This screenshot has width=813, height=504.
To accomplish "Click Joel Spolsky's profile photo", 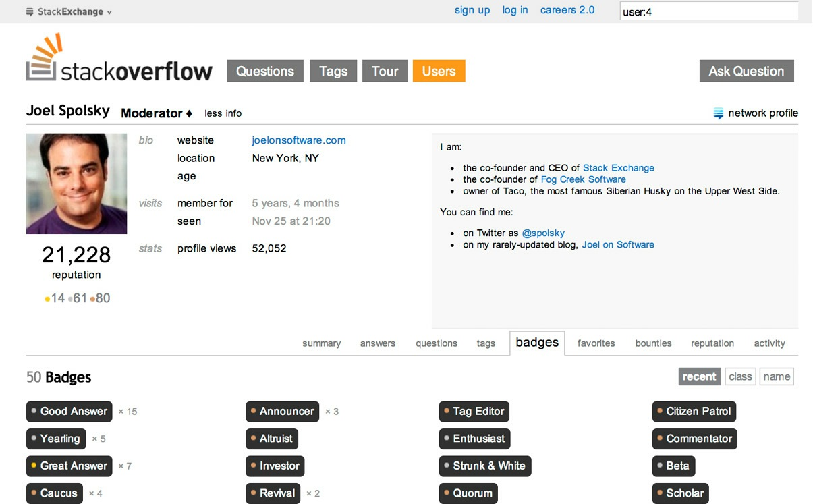I will (76, 184).
